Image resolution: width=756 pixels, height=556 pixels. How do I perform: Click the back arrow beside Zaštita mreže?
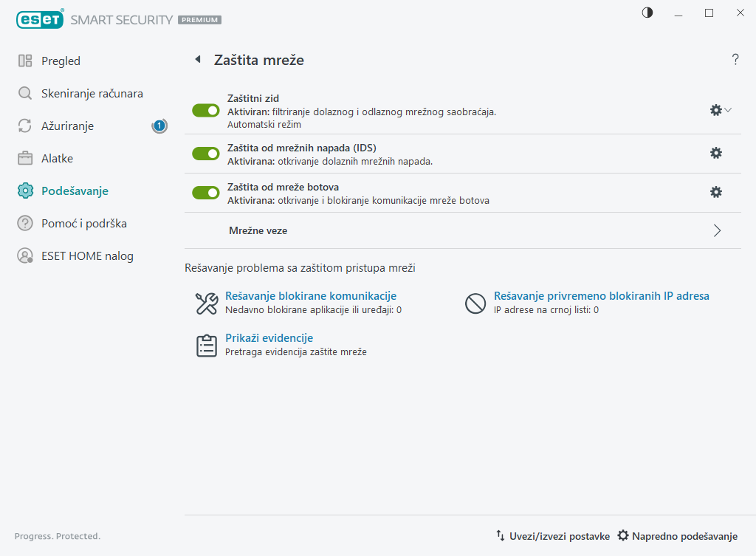point(197,60)
